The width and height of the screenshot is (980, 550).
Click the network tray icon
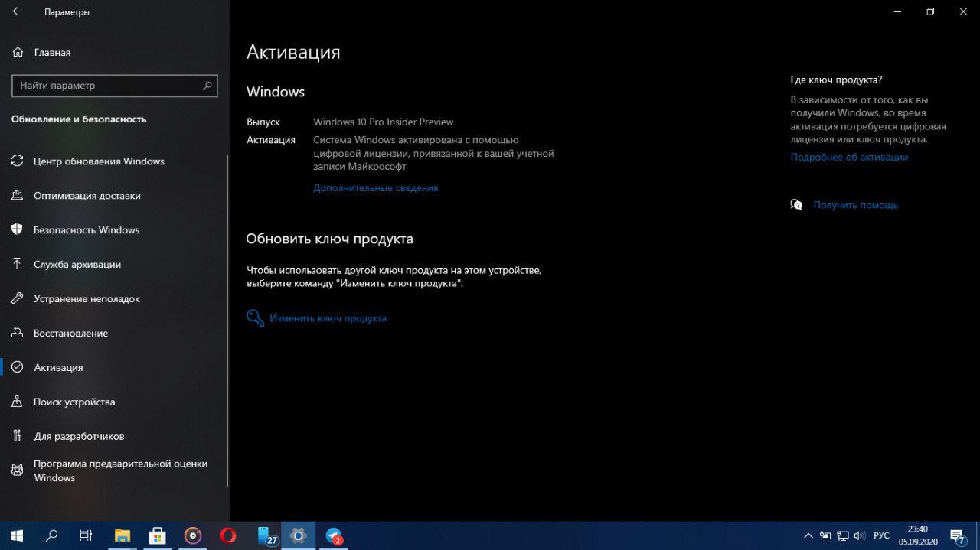pos(842,535)
